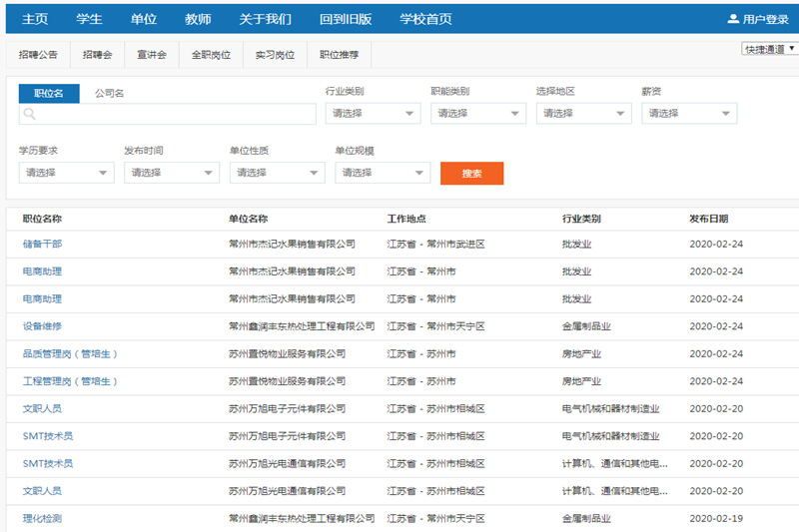Switch to the 招聘会 tab
799x532 pixels.
[x=97, y=55]
